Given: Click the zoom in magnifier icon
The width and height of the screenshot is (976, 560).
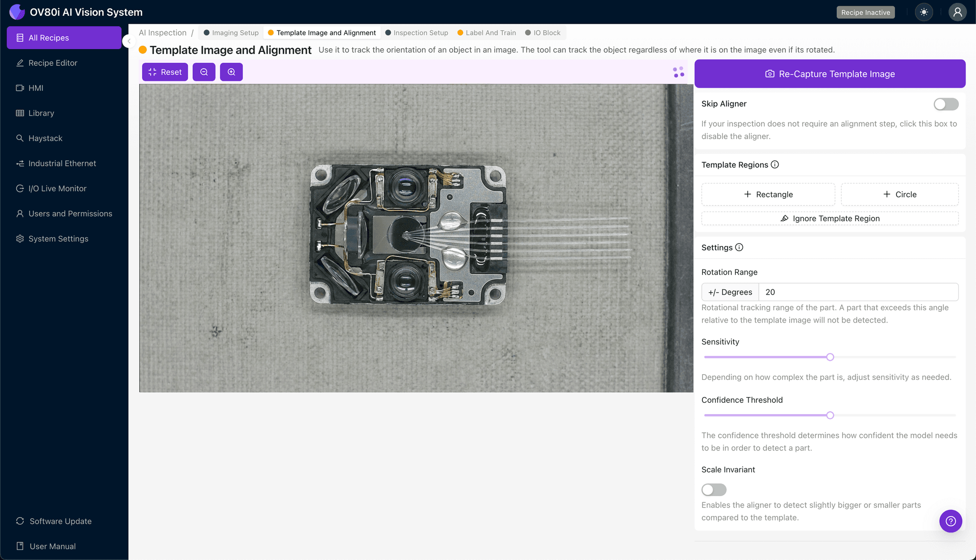Looking at the screenshot, I should tap(231, 72).
